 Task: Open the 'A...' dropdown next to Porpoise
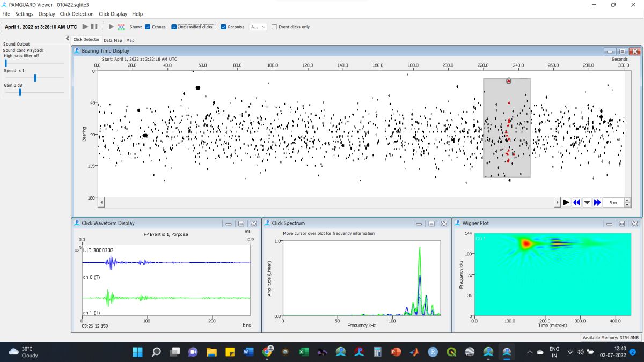click(x=258, y=27)
